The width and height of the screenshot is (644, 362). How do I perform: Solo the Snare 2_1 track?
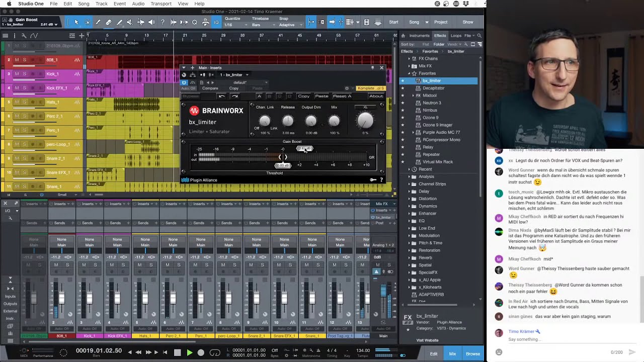(24, 158)
